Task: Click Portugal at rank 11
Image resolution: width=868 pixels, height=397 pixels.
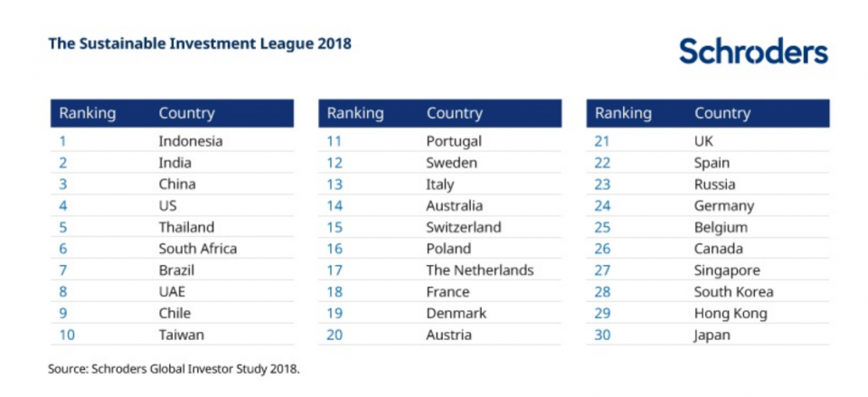Action: [454, 141]
